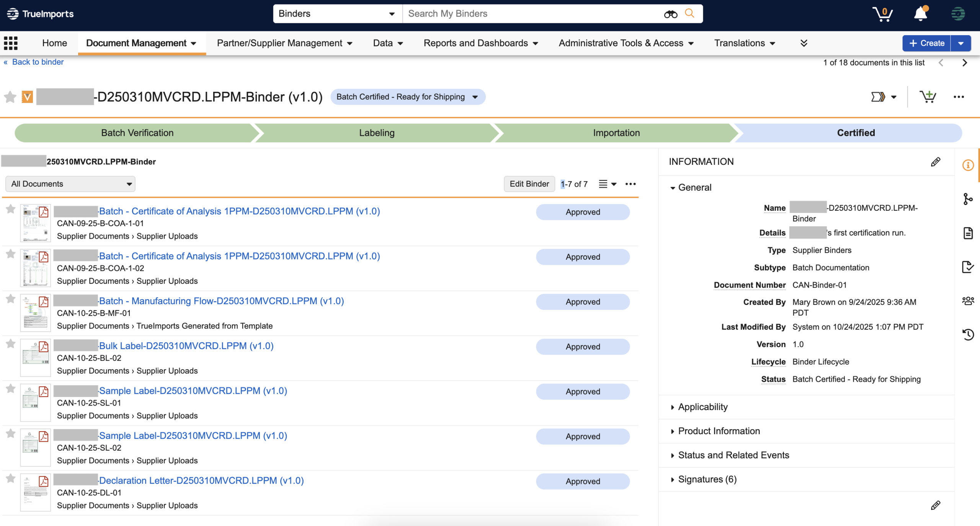The height and width of the screenshot is (526, 980).
Task: Click the binoculars advanced search icon
Action: point(670,14)
